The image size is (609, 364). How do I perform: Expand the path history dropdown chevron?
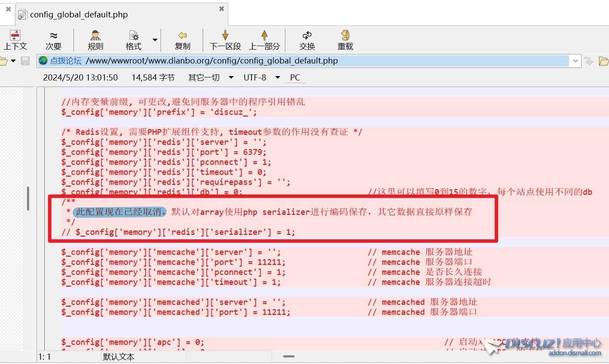pos(576,61)
